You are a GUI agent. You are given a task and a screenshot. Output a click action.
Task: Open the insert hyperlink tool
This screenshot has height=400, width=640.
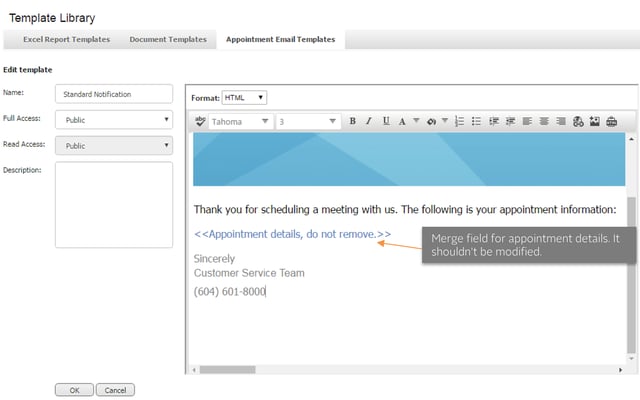click(x=578, y=122)
